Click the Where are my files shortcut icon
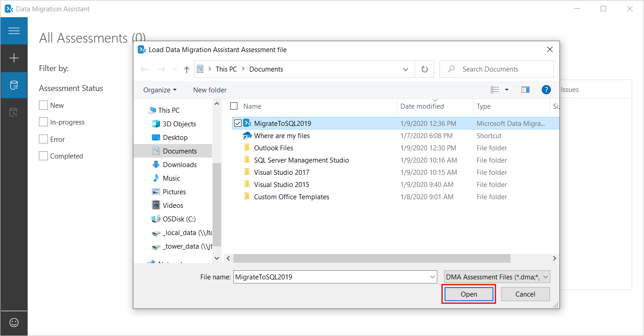The width and height of the screenshot is (644, 336). pos(247,135)
